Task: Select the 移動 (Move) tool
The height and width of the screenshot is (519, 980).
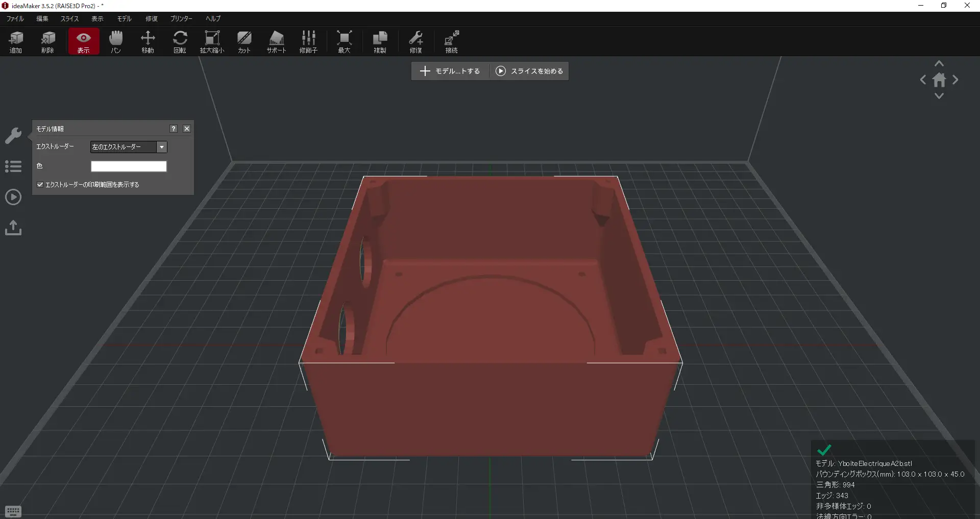Action: pyautogui.click(x=148, y=41)
